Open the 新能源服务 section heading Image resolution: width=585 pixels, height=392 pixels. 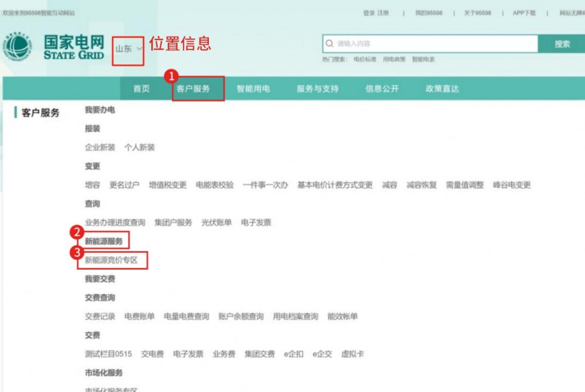click(104, 241)
